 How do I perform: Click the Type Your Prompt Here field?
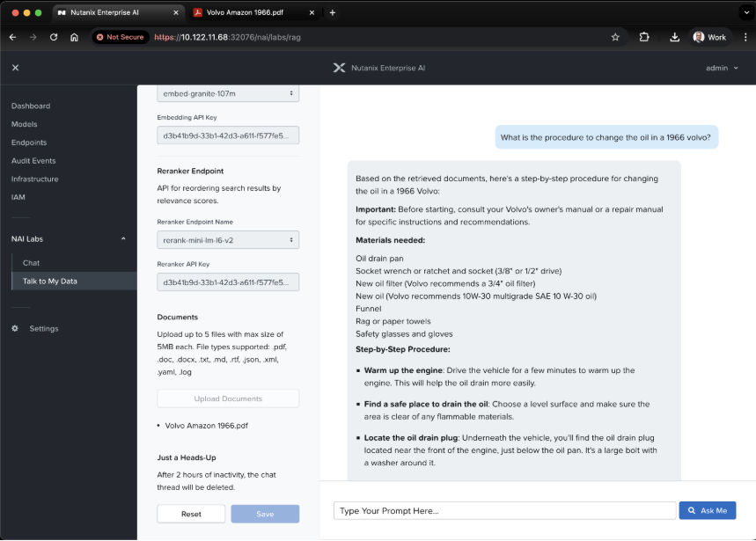504,510
